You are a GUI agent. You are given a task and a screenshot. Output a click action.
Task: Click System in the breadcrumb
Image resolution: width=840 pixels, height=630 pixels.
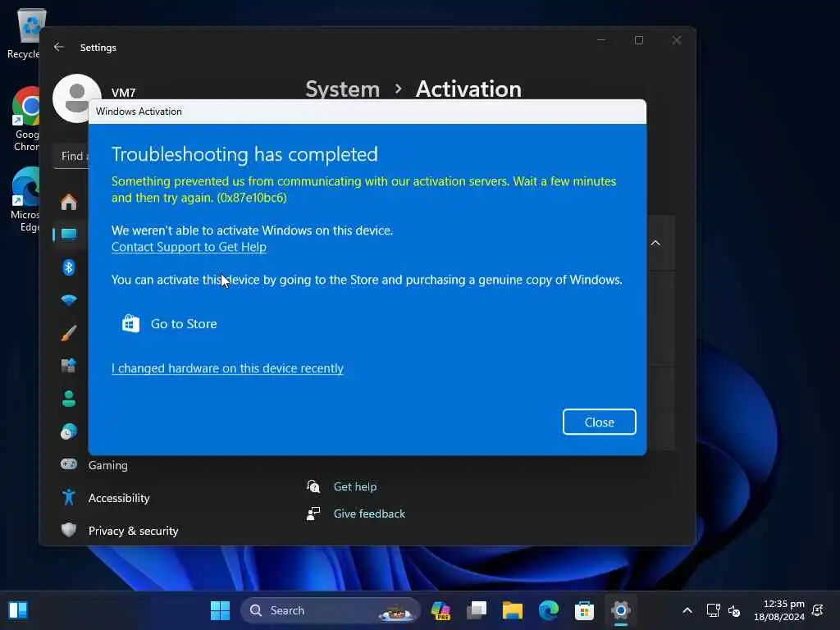click(x=342, y=89)
